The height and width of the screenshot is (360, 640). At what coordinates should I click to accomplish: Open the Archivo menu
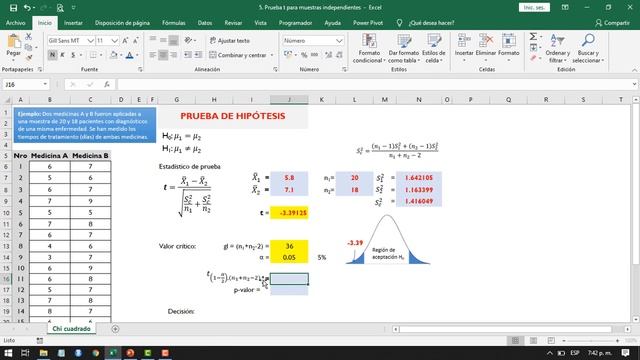point(16,23)
